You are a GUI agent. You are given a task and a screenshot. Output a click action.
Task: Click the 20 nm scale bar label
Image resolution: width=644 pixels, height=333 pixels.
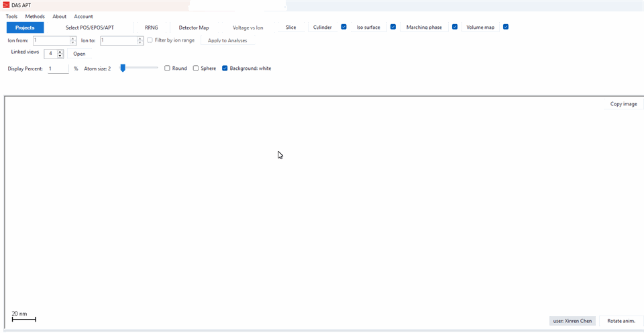click(x=19, y=314)
